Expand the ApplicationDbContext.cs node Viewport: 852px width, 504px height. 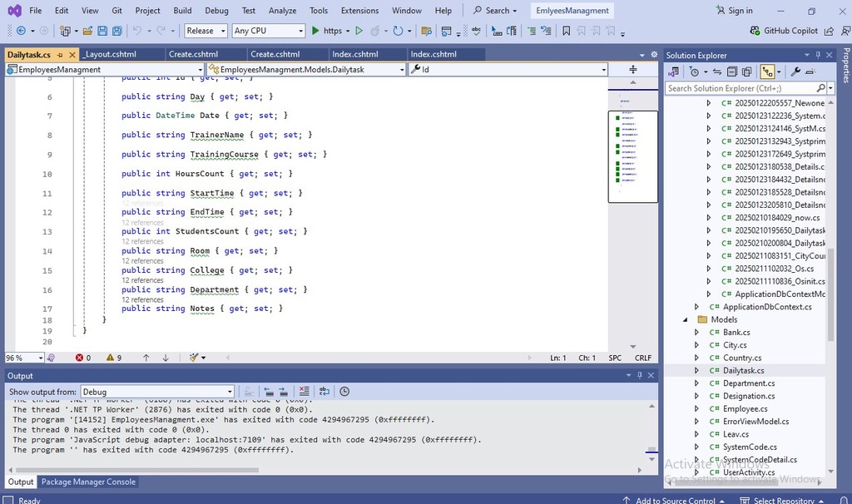(697, 307)
